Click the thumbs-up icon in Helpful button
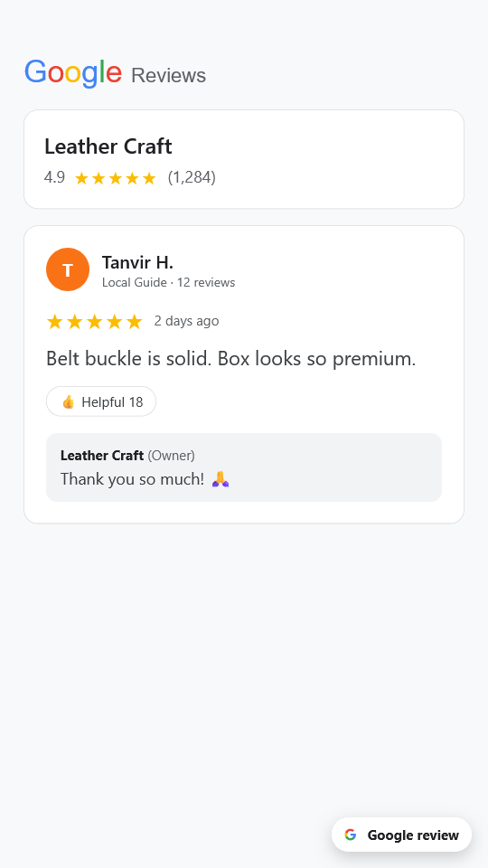The height and width of the screenshot is (868, 488). [x=68, y=401]
